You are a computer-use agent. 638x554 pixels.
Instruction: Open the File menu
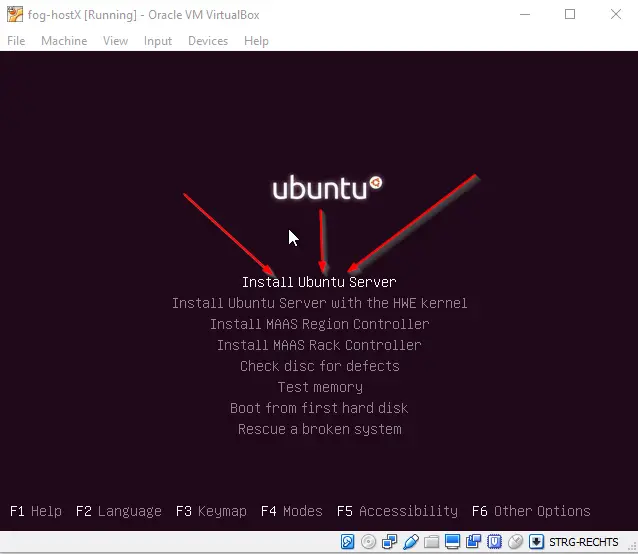[x=16, y=41]
